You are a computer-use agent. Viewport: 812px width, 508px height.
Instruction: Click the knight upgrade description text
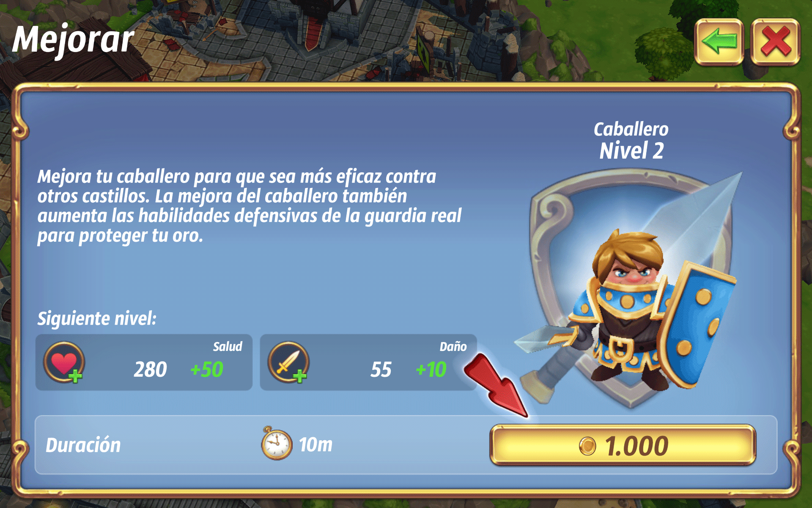(250, 206)
